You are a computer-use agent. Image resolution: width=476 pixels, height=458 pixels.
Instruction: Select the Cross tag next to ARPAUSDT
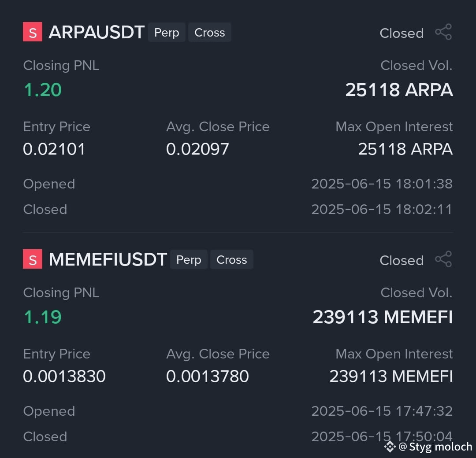(x=210, y=32)
